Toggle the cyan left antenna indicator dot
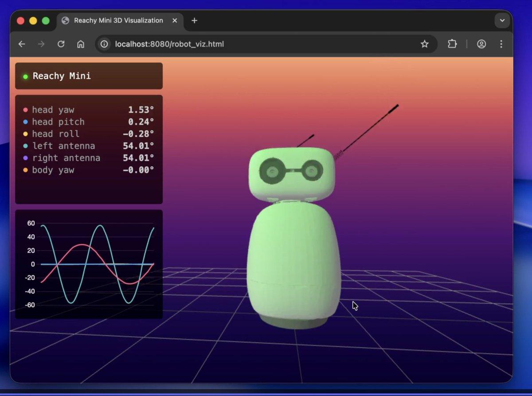Viewport: 532px width, 396px height. tap(26, 146)
